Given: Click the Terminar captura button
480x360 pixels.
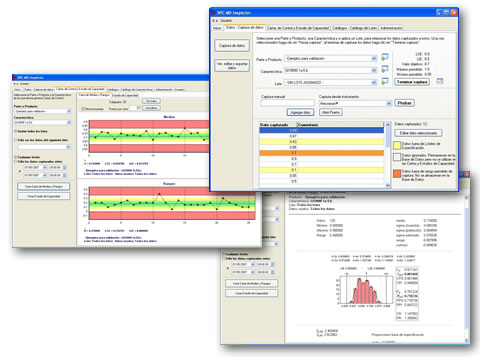Looking at the screenshot, I should (x=412, y=82).
